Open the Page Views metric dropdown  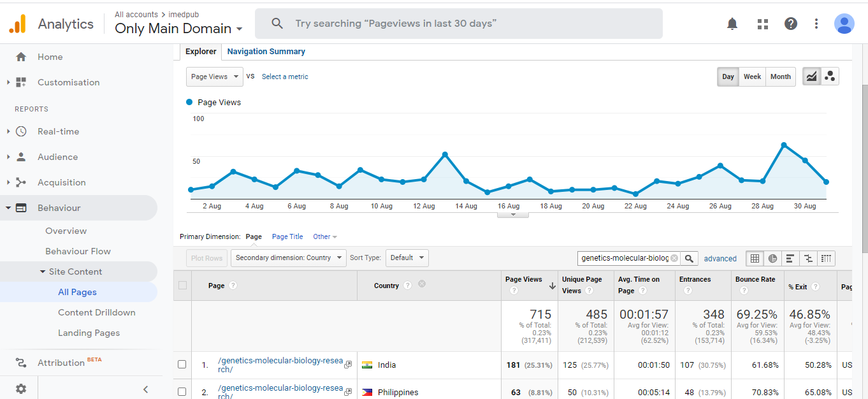(214, 76)
